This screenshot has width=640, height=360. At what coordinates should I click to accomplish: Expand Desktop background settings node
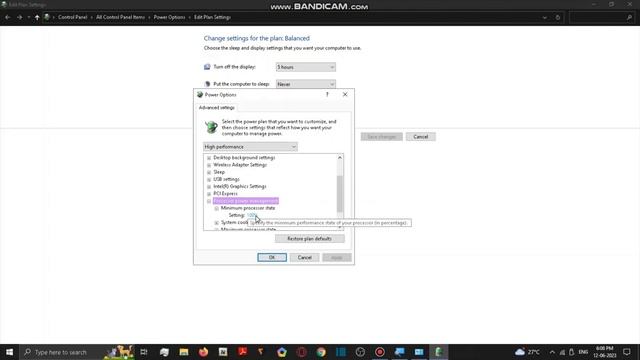click(209, 158)
